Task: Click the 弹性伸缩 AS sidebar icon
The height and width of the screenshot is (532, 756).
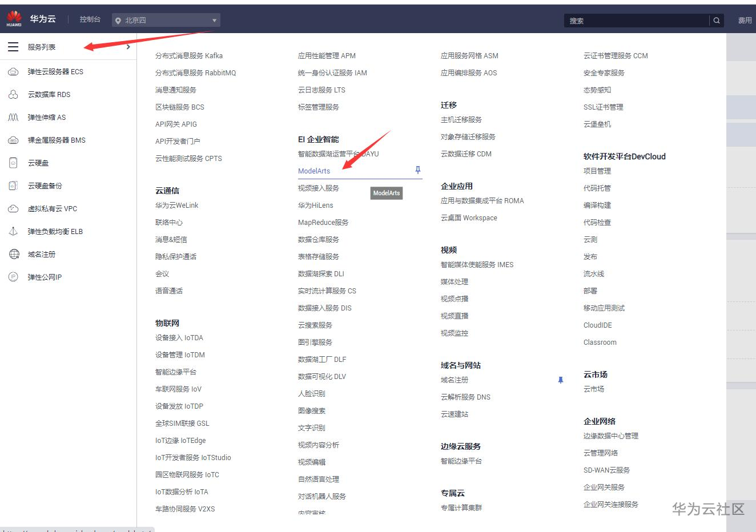Action: point(13,117)
